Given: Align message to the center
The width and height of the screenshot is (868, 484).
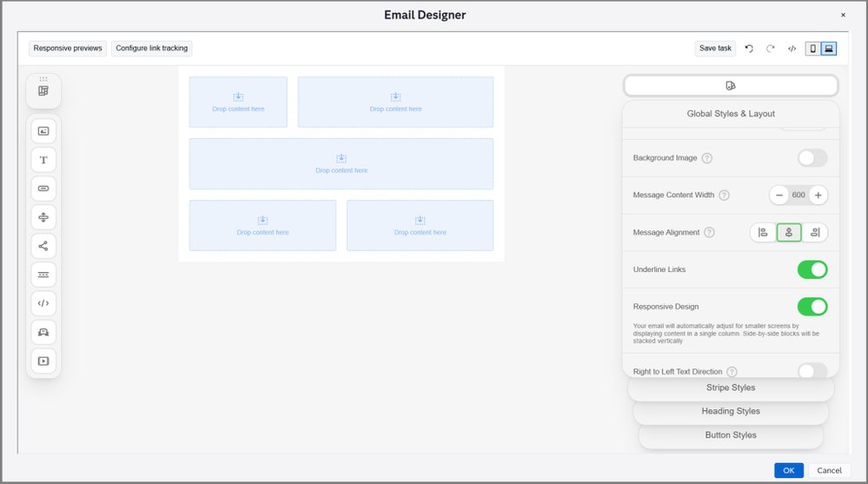Looking at the screenshot, I should click(x=789, y=233).
